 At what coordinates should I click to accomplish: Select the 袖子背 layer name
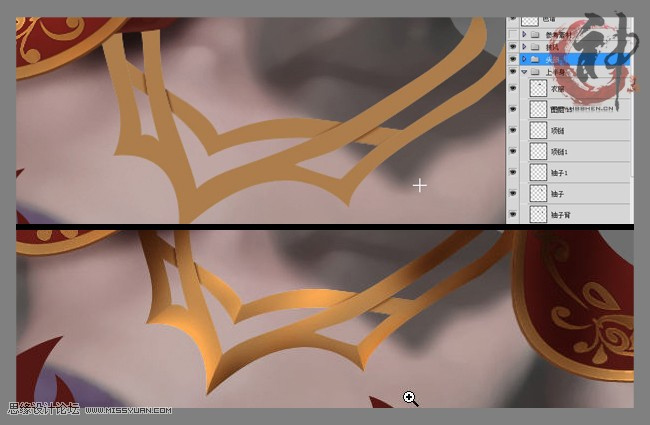click(561, 215)
